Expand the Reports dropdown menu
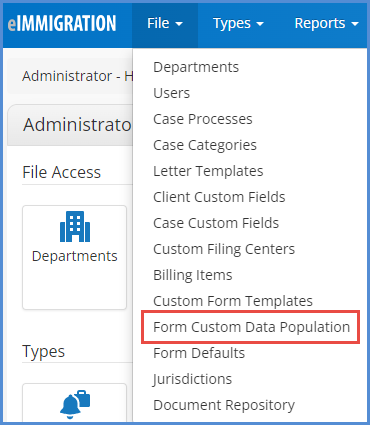The width and height of the screenshot is (370, 425). click(x=326, y=23)
